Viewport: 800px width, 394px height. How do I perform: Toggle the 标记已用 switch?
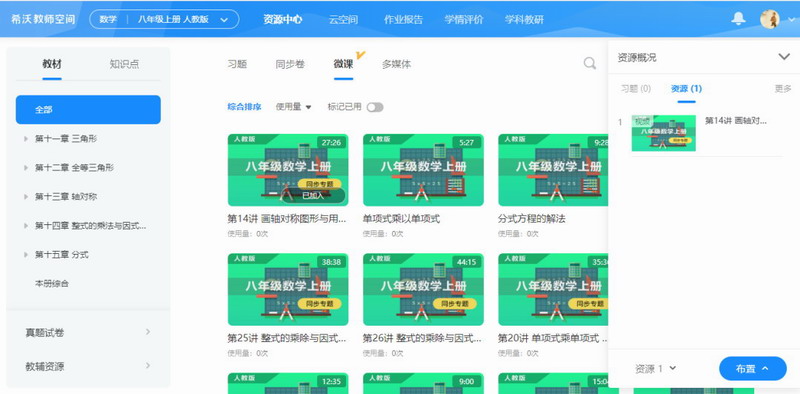click(x=375, y=107)
